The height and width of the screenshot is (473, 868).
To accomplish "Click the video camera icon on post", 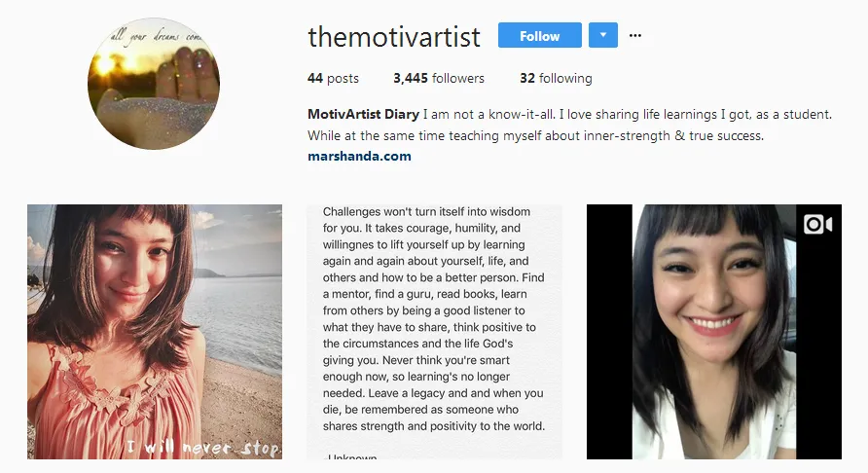I will (817, 224).
